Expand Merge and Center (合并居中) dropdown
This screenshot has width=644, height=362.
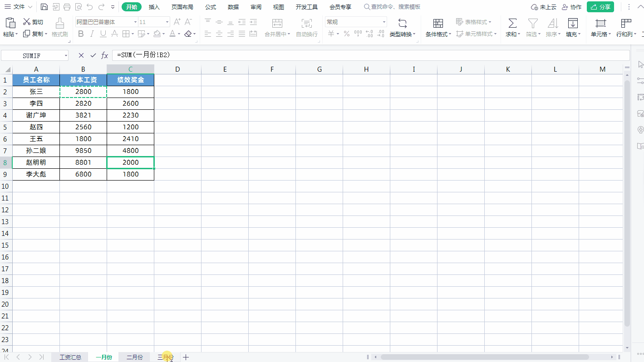[x=289, y=34]
